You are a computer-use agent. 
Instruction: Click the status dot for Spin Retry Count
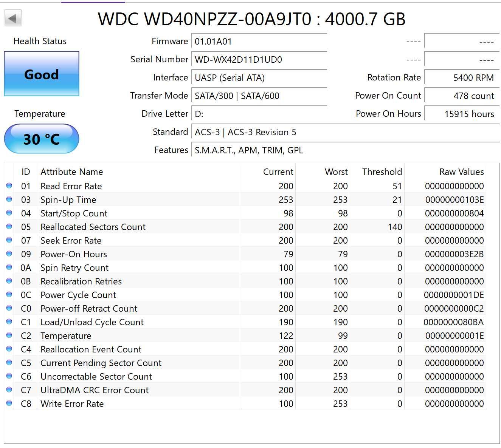(9, 267)
